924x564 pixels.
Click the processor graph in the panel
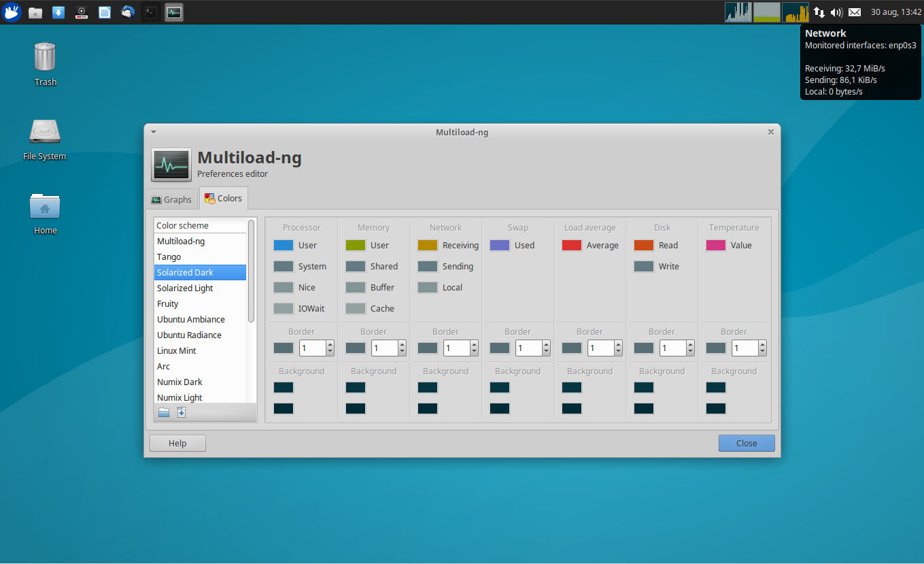738,12
